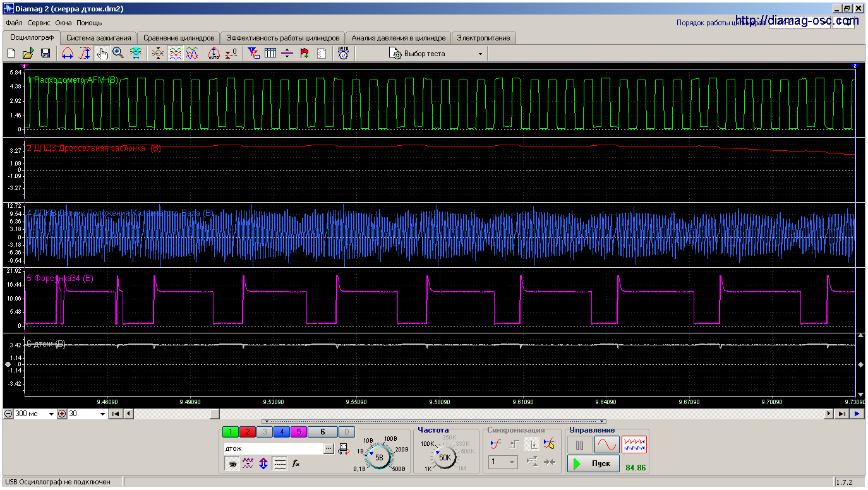Save the recording with floppy disk icon
Image resolution: width=868 pixels, height=490 pixels.
click(45, 54)
